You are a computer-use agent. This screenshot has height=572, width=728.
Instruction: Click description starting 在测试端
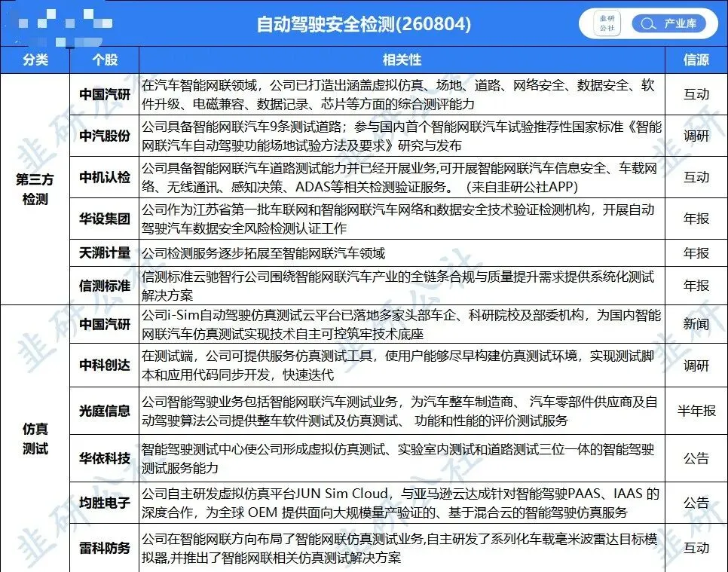click(x=398, y=366)
